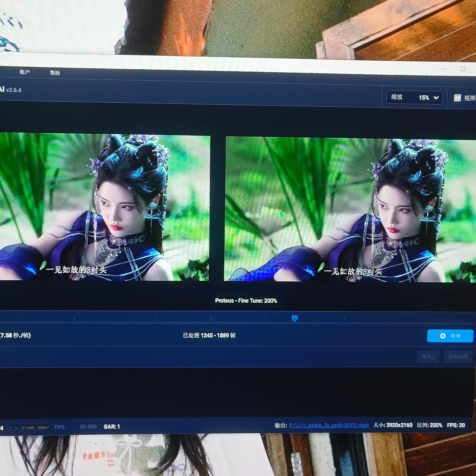Click the '比例:200%' scale text

pyautogui.click(x=429, y=425)
